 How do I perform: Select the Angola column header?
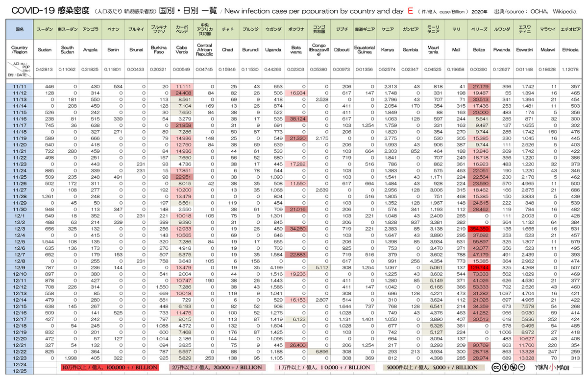coord(90,50)
